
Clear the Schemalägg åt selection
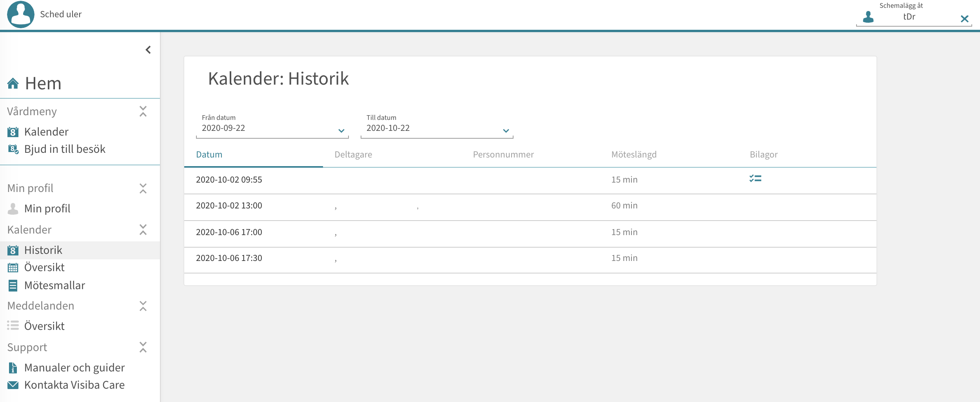point(965,18)
